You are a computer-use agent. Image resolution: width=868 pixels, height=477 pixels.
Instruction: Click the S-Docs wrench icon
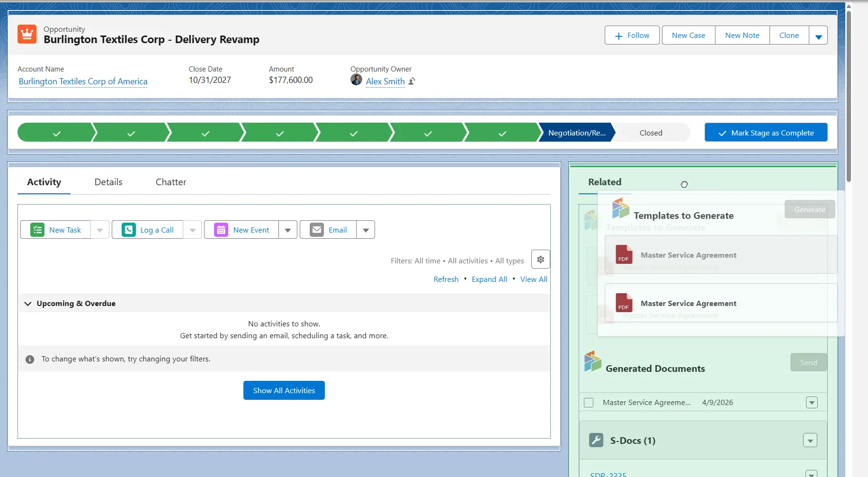596,441
